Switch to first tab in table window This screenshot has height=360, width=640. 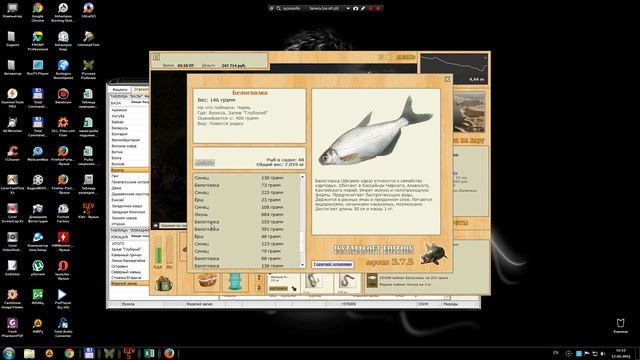(120, 89)
